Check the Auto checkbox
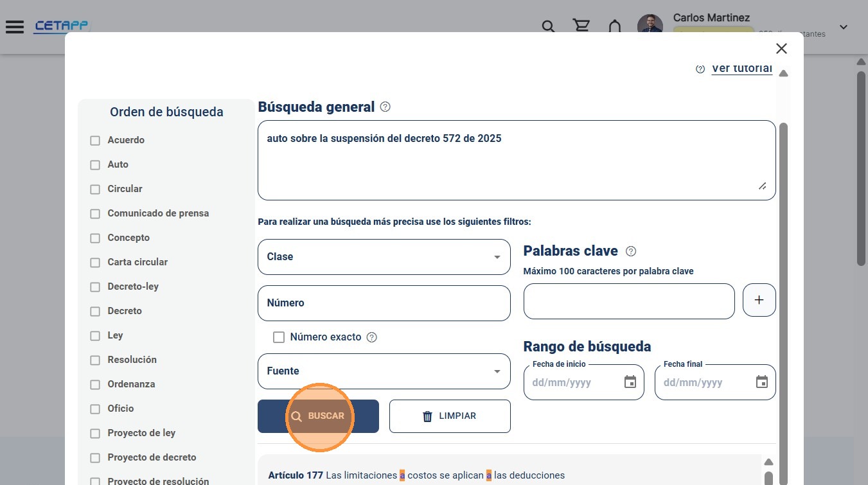The width and height of the screenshot is (868, 485). pos(95,165)
